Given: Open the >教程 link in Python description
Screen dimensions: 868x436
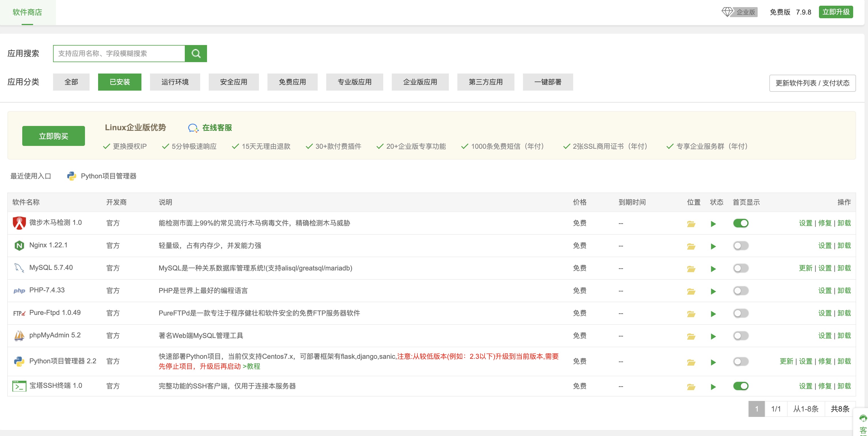Looking at the screenshot, I should 251,366.
